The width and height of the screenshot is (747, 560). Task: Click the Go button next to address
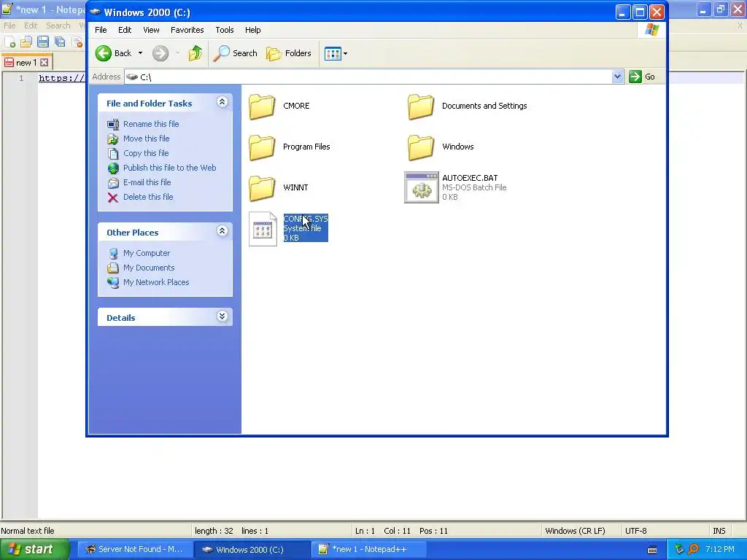[642, 77]
